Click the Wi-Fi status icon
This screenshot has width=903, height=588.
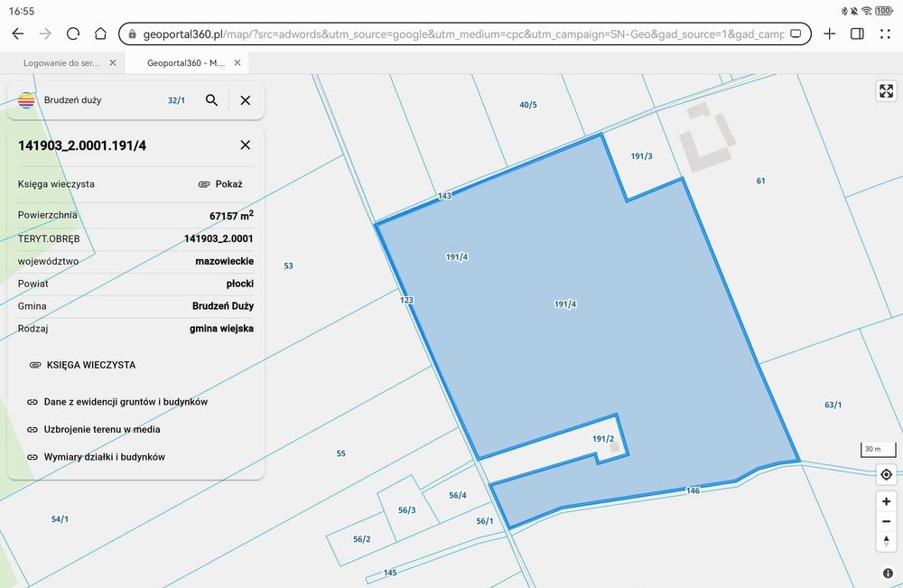coord(867,11)
